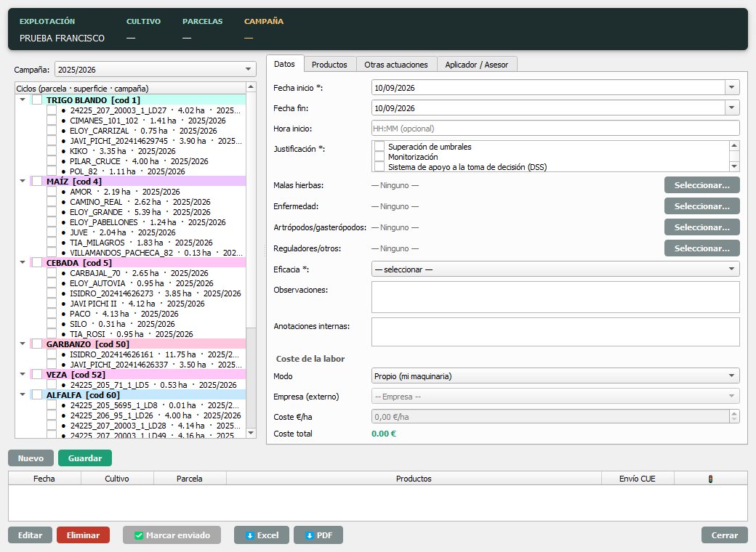Check the ALFALFA [cod 60] group checkbox
This screenshot has height=552, width=756.
pos(37,395)
